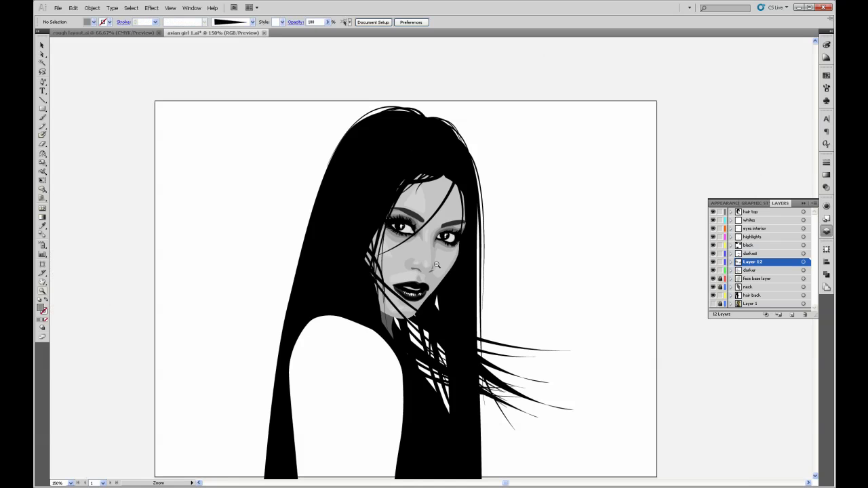Open the Object menu
The height and width of the screenshot is (488, 868).
pyautogui.click(x=92, y=7)
